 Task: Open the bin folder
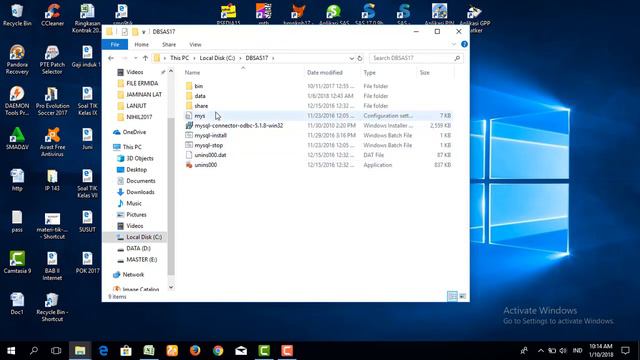tap(198, 86)
